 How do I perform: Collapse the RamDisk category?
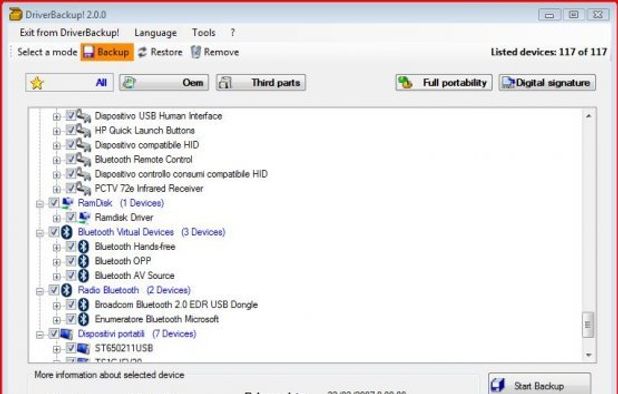tap(40, 204)
